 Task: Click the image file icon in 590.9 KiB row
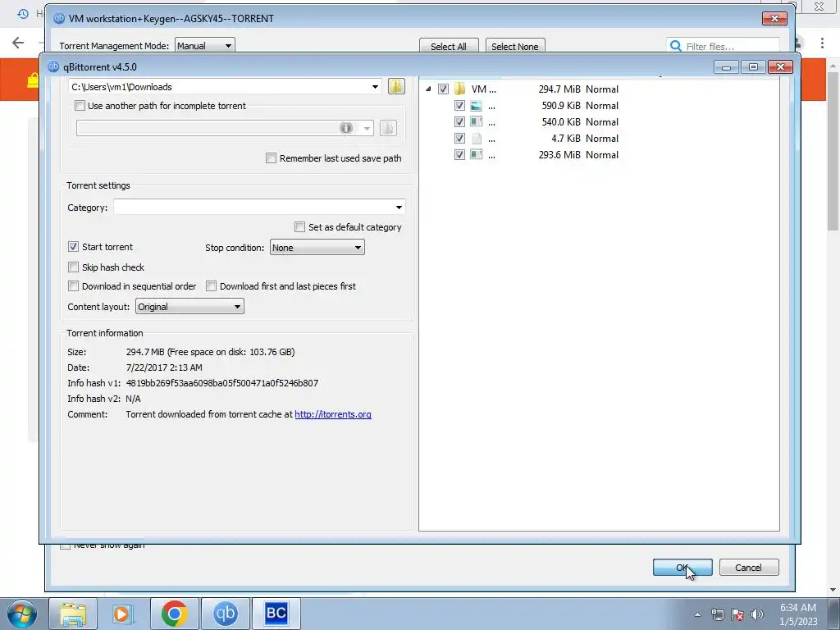coord(477,106)
